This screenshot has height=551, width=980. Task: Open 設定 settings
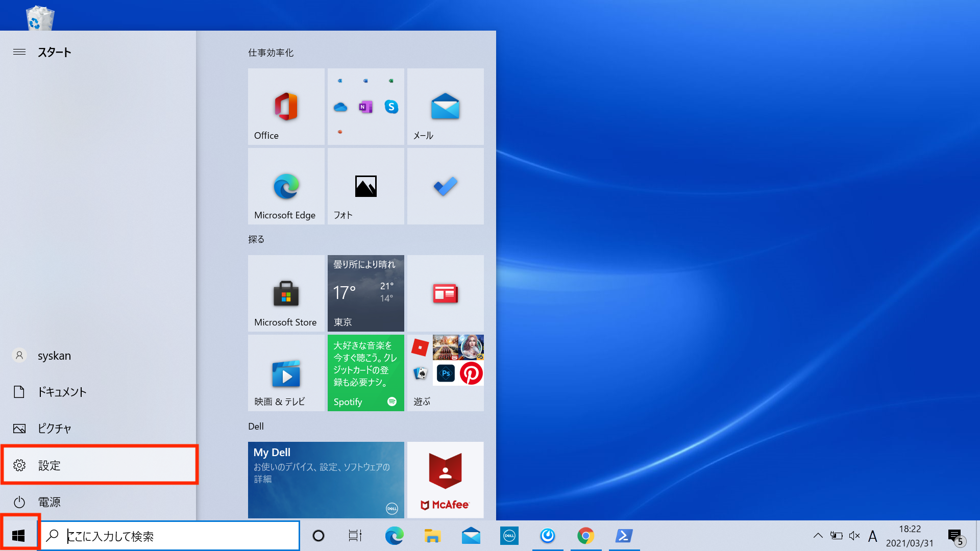[99, 465]
